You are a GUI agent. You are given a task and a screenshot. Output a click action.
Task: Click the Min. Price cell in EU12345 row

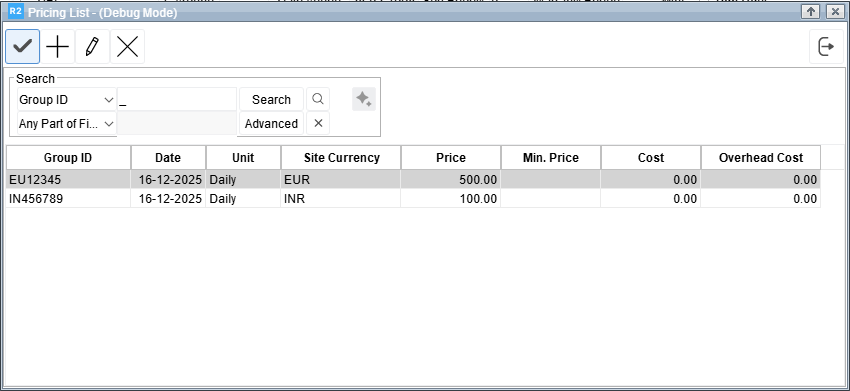[551, 180]
